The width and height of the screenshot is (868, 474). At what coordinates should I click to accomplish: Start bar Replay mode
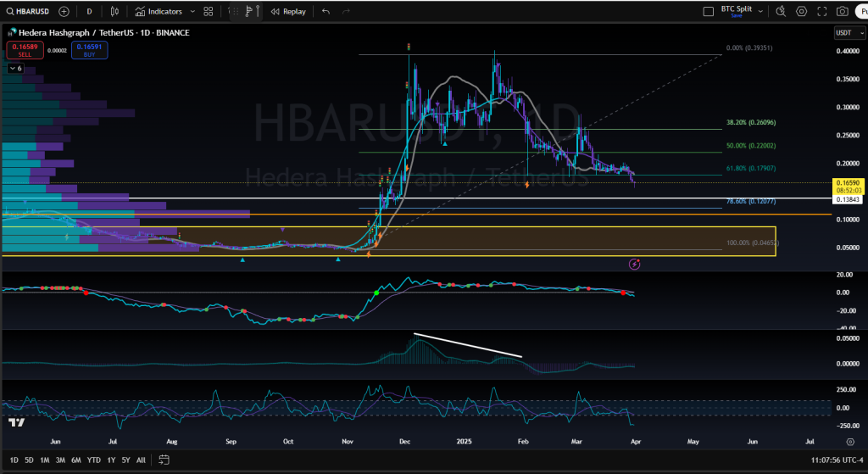pos(288,11)
